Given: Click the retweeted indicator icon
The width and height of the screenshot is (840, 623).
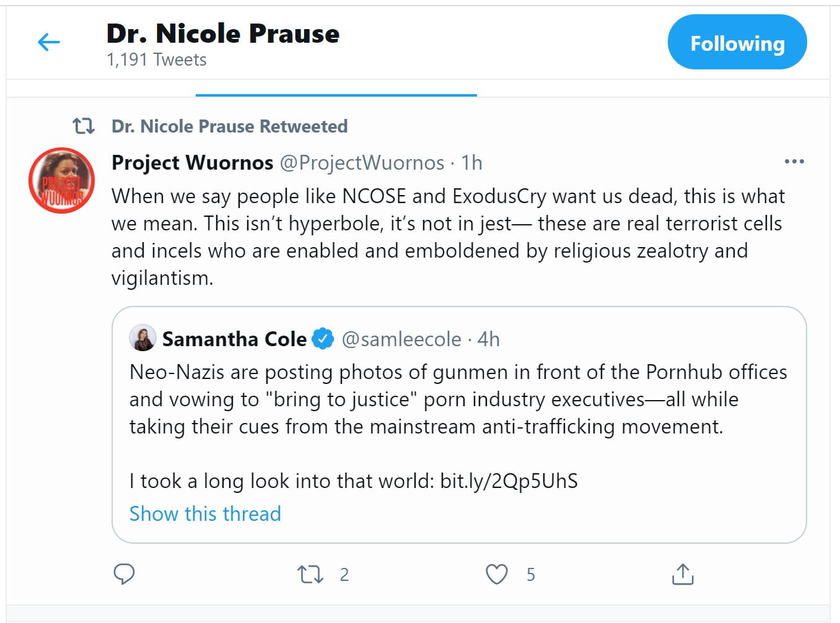Looking at the screenshot, I should tap(84, 126).
